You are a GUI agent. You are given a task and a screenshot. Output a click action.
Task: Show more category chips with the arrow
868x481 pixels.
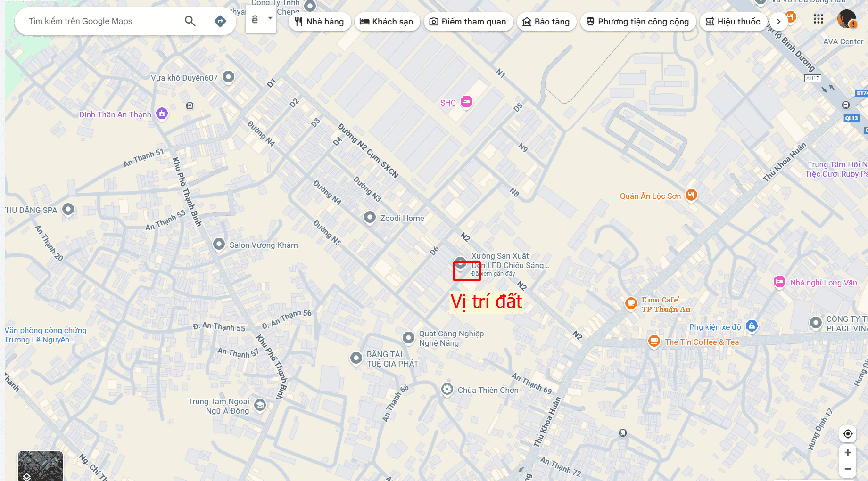778,22
